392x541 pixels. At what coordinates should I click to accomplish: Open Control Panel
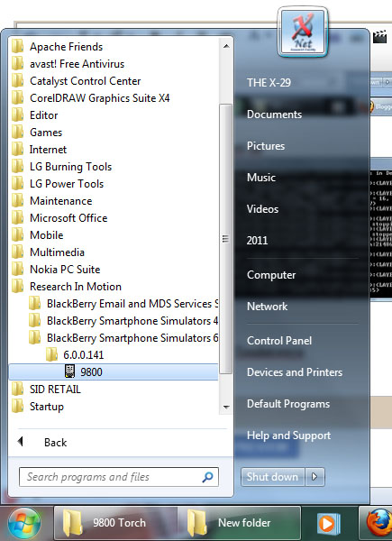[279, 341]
